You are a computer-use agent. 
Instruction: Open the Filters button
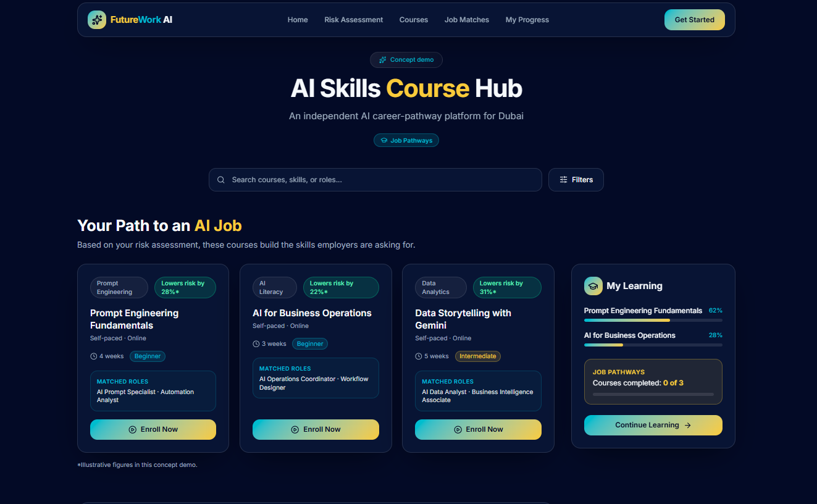click(x=576, y=180)
